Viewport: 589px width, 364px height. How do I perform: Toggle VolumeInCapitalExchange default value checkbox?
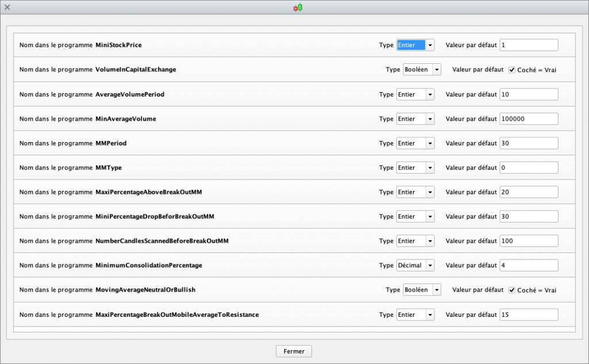point(511,70)
